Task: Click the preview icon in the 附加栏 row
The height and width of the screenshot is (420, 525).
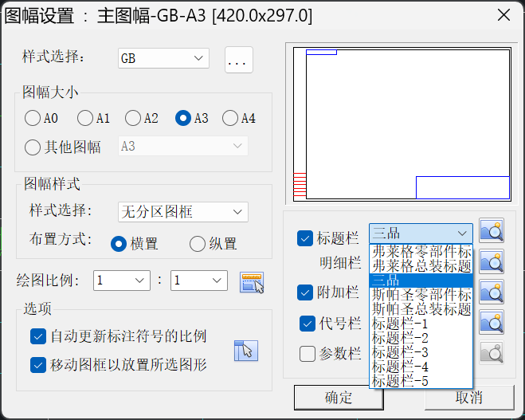Action: pyautogui.click(x=492, y=292)
